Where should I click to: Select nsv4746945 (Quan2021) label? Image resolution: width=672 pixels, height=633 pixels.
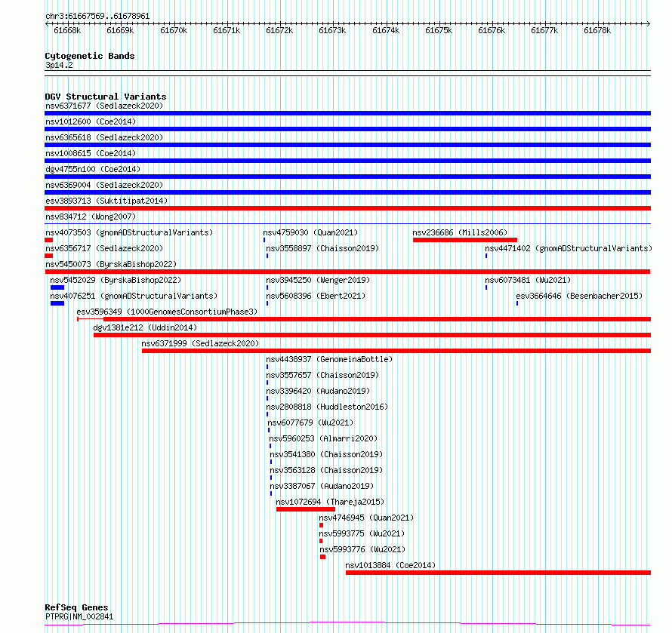tap(366, 518)
